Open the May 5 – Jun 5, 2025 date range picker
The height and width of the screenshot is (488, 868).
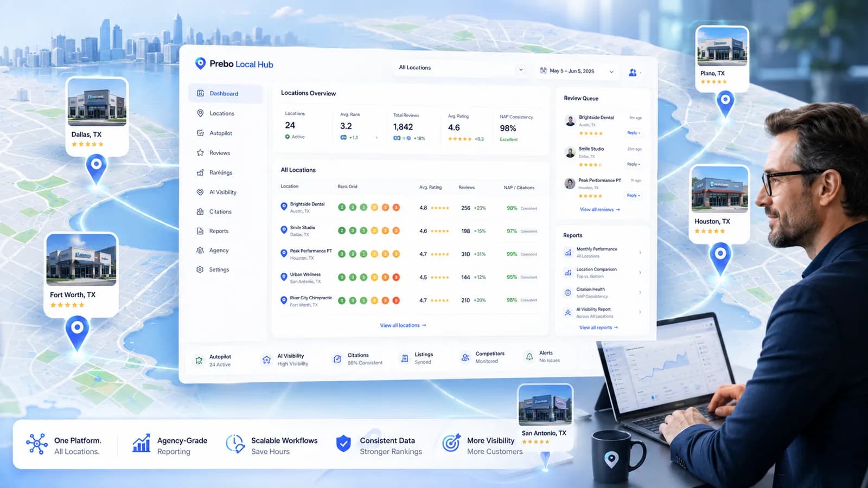(x=577, y=71)
